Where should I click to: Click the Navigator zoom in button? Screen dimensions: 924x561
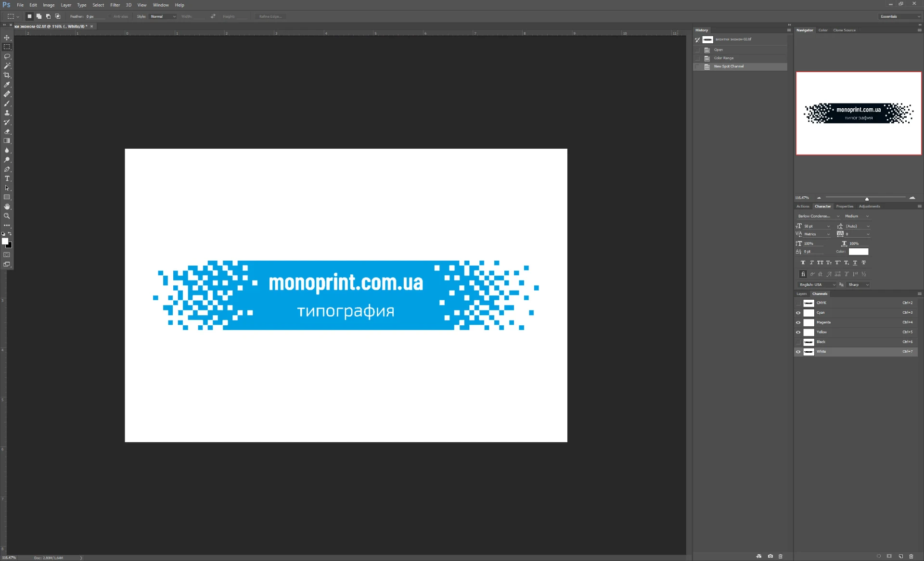(x=912, y=198)
